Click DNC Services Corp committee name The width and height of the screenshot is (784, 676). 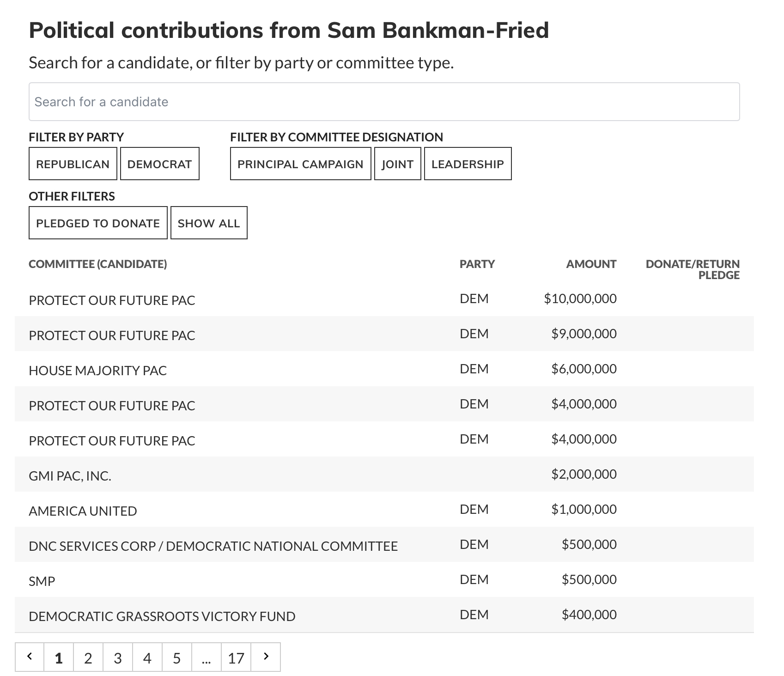tap(213, 546)
